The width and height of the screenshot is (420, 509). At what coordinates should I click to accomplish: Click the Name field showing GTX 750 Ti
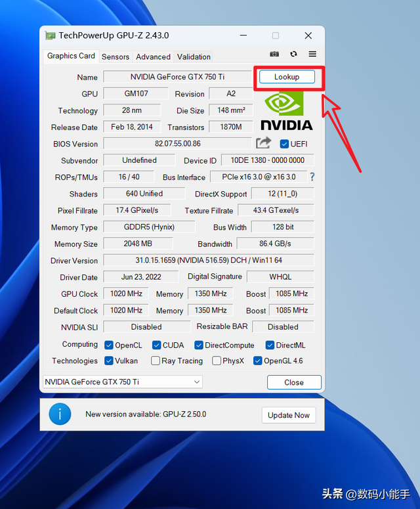(177, 77)
